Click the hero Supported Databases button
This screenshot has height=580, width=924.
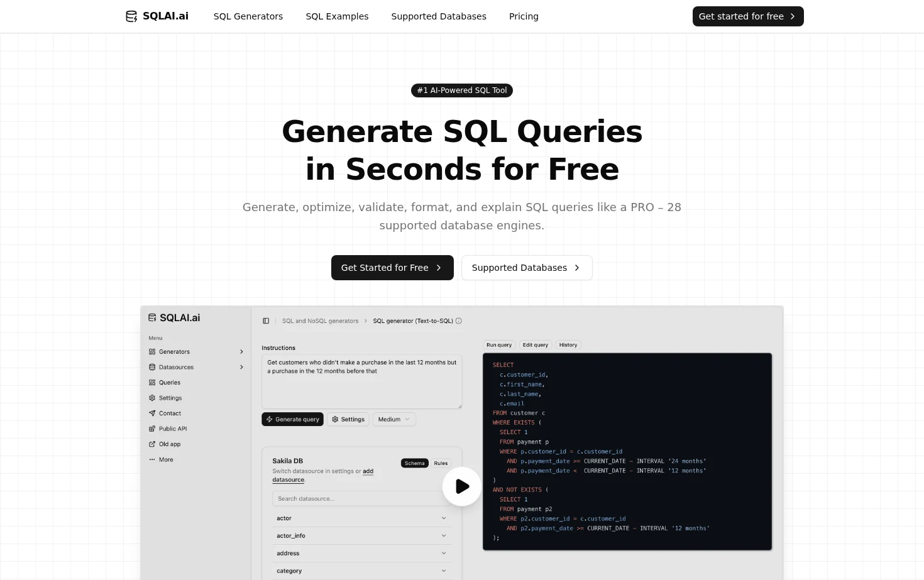[x=527, y=268]
